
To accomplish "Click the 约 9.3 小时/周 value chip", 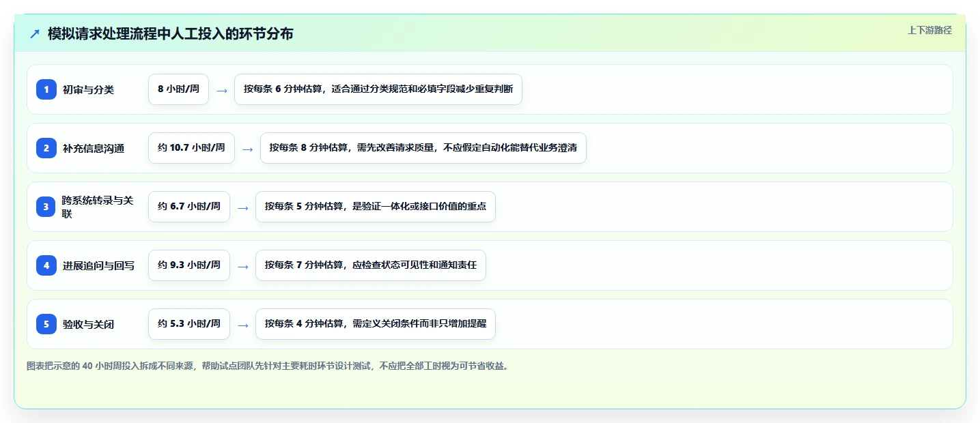I will 189,265.
